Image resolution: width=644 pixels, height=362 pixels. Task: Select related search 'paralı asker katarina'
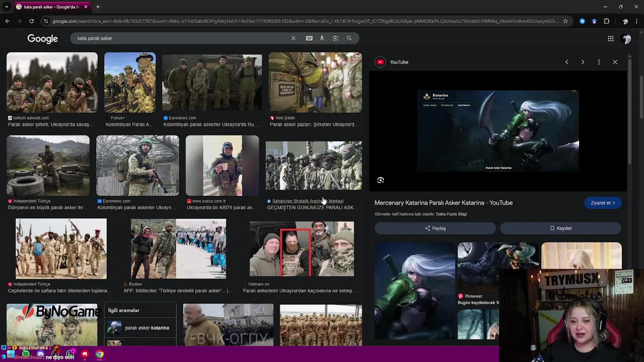point(140,328)
